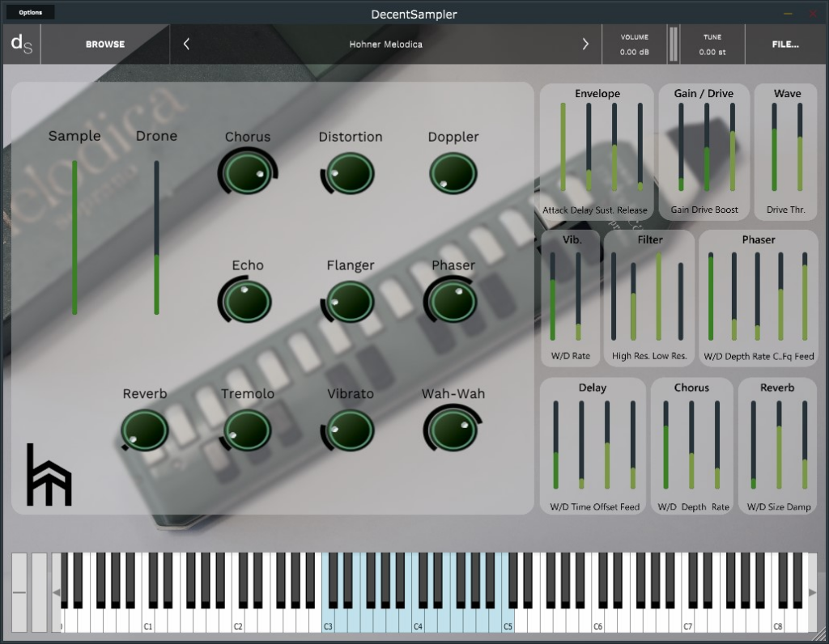
Task: Click the DecentSampler ds logo icon
Action: [x=21, y=44]
